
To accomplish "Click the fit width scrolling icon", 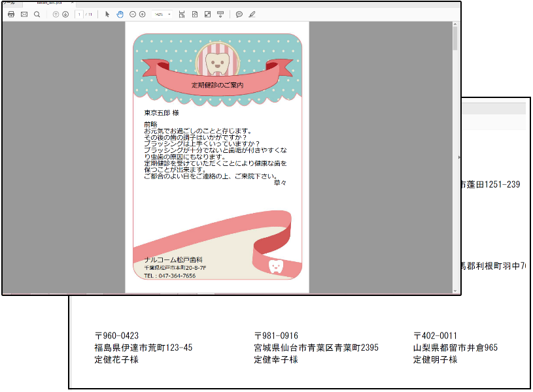I will tap(182, 14).
